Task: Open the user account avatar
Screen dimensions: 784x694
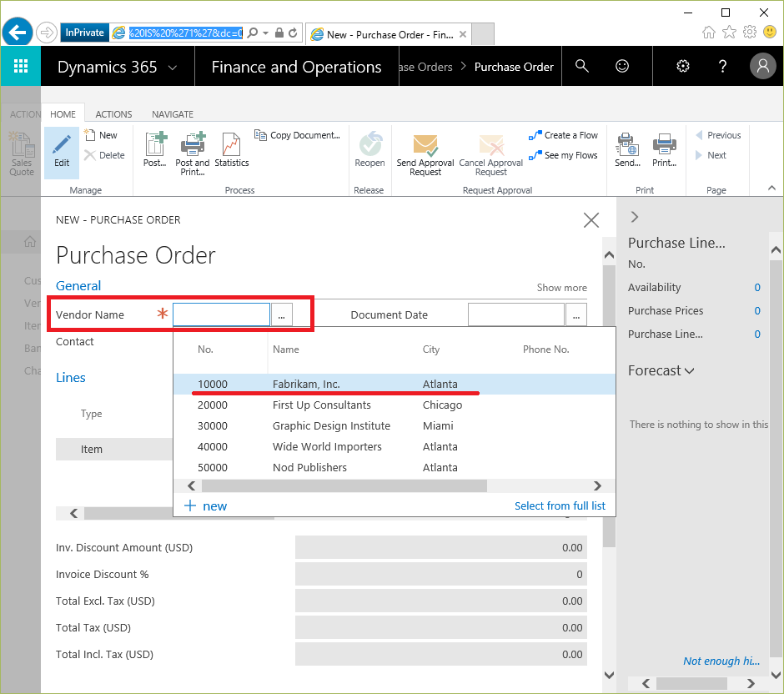Action: click(x=762, y=66)
